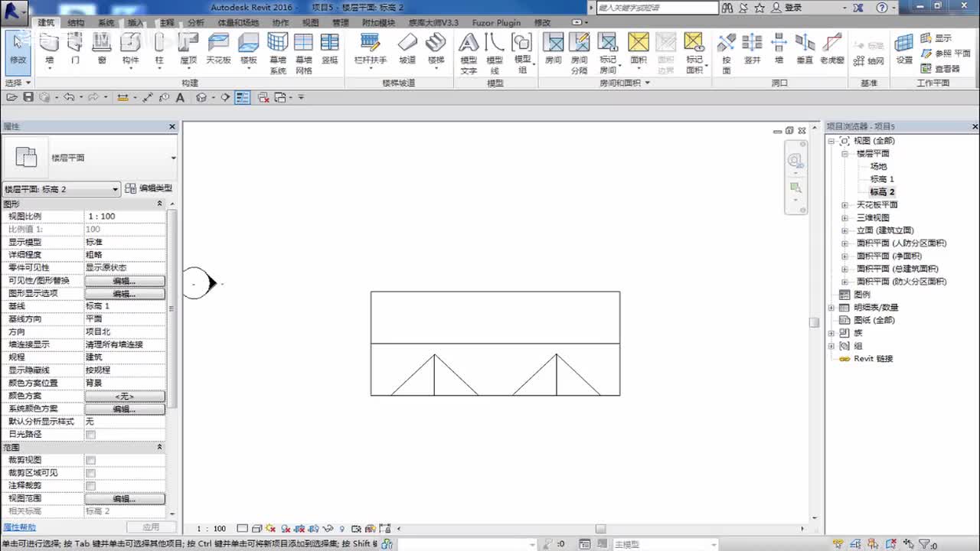The image size is (980, 551).
Task: Select 场地 view in project browser
Action: 878,166
